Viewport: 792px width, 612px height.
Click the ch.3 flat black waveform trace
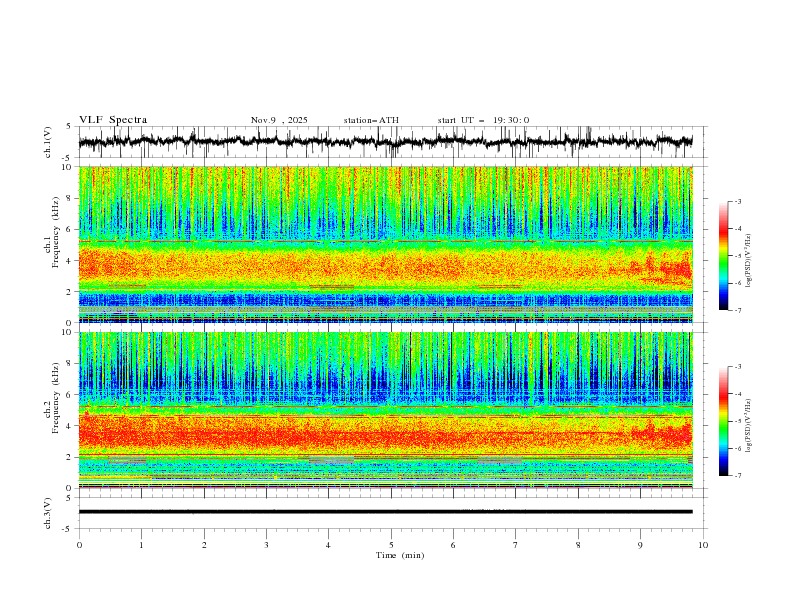click(386, 512)
